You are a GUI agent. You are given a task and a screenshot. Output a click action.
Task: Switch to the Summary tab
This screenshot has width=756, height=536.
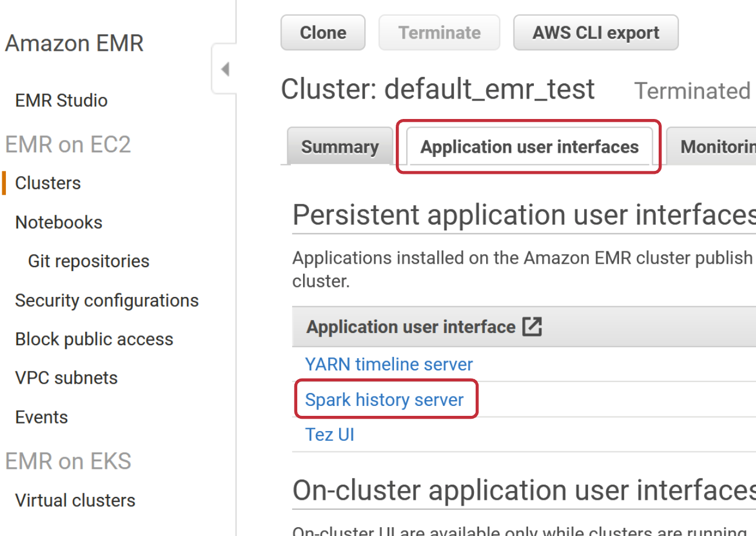coord(340,147)
